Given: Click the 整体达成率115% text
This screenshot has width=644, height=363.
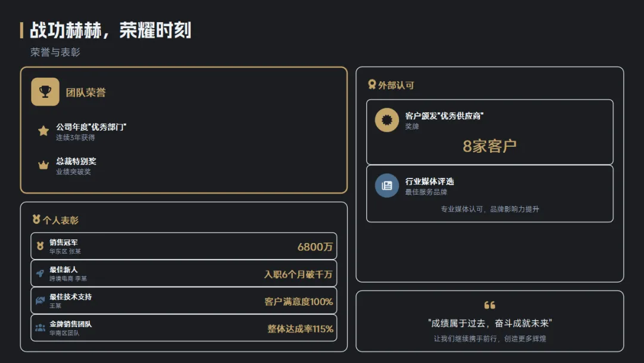Looking at the screenshot, I should click(x=300, y=329).
